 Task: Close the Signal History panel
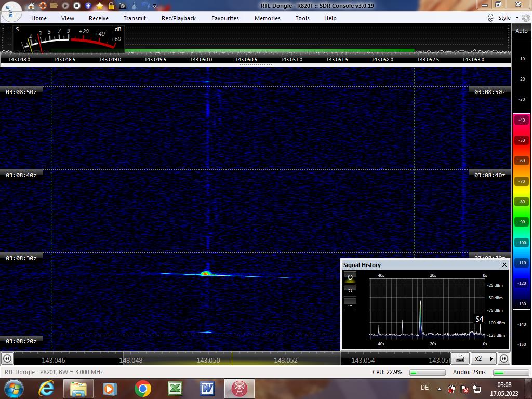pyautogui.click(x=504, y=264)
